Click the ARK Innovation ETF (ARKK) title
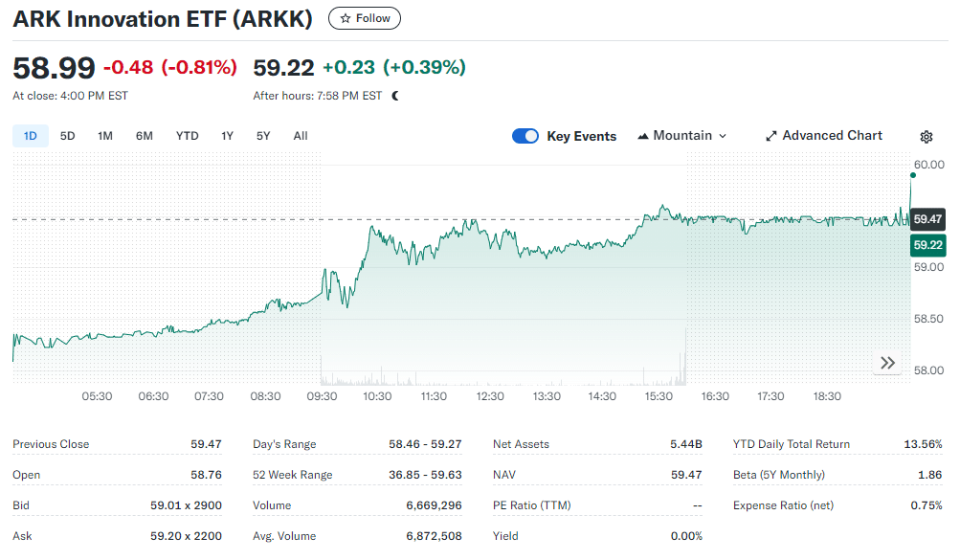 (163, 19)
